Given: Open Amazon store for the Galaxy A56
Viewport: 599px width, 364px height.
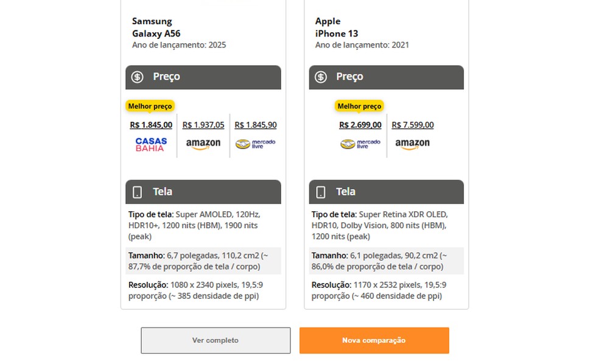Looking at the screenshot, I should [x=203, y=144].
